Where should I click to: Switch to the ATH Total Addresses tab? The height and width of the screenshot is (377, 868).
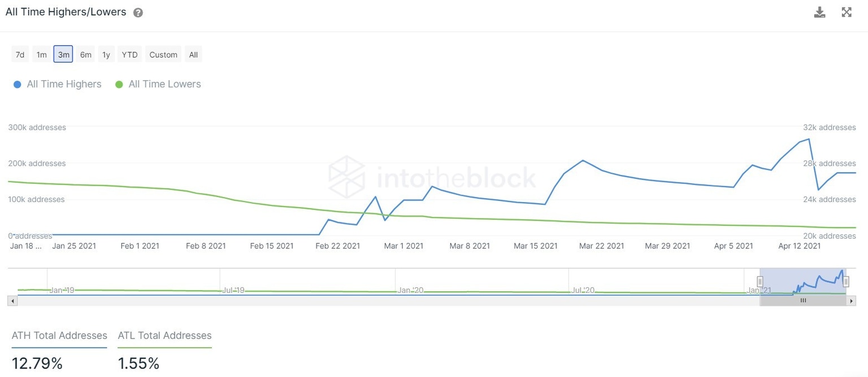click(x=59, y=335)
